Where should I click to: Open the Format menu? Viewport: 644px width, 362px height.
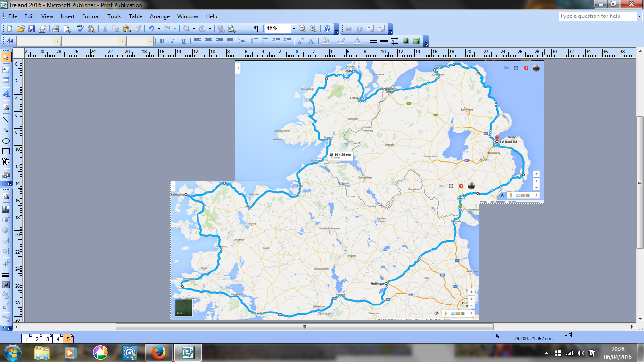click(x=91, y=16)
